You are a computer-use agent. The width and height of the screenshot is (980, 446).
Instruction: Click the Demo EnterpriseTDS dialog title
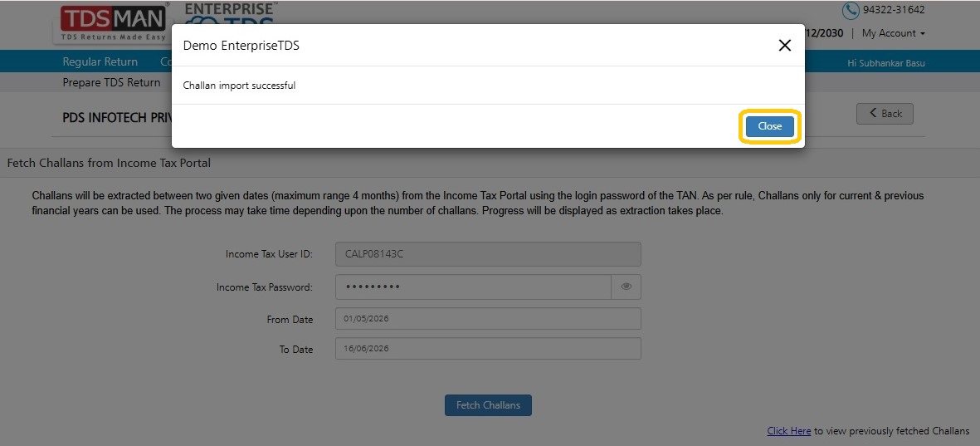[241, 46]
